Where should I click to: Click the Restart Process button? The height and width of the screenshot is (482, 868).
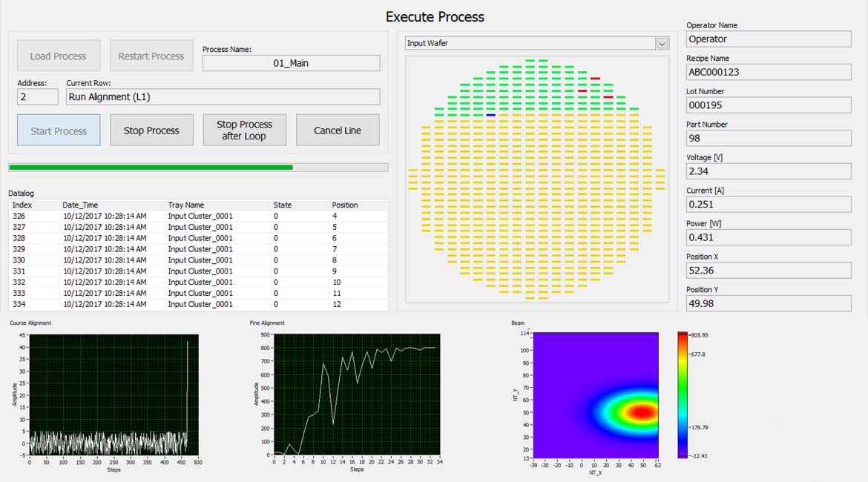[x=151, y=55]
